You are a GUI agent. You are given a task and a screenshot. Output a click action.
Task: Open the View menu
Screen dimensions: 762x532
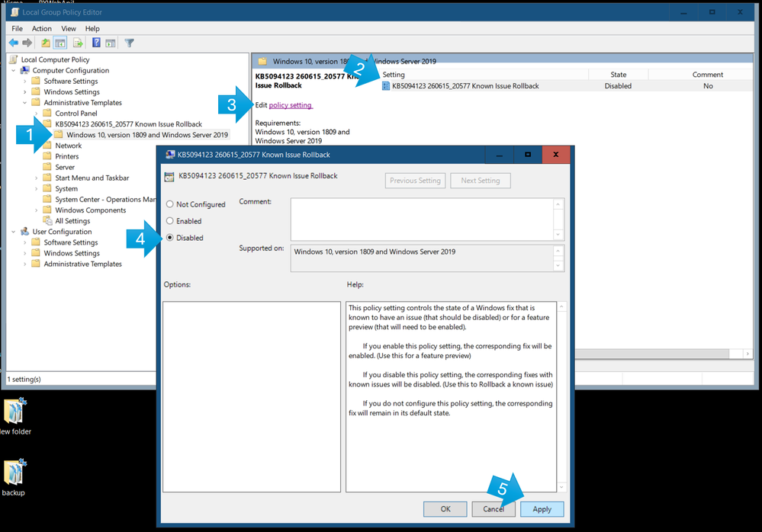point(69,29)
